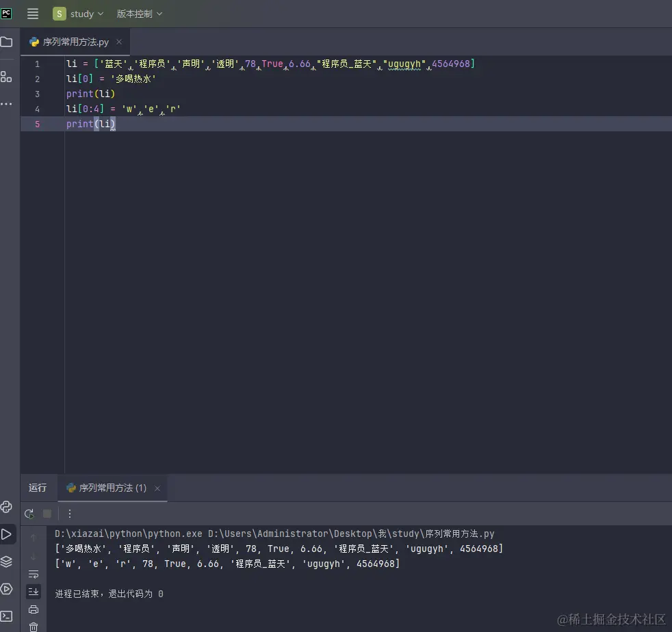This screenshot has width=672, height=632.
Task: Print the console output
Action: pyautogui.click(x=34, y=609)
